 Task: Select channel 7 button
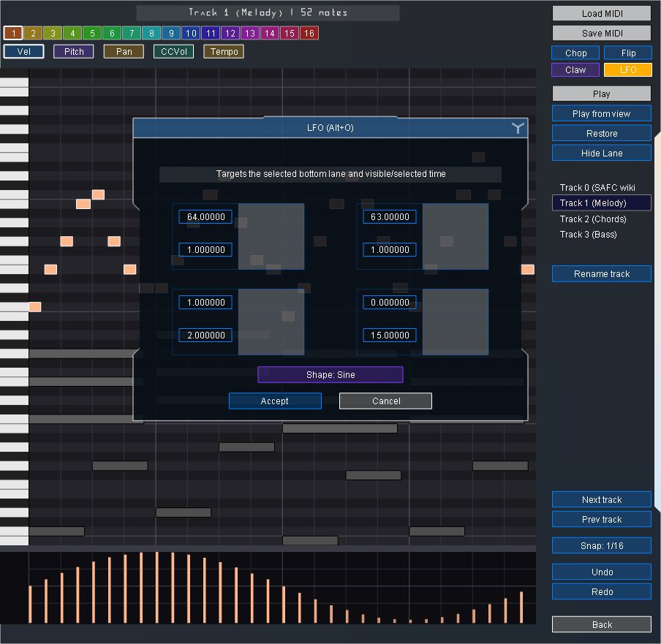coord(132,33)
